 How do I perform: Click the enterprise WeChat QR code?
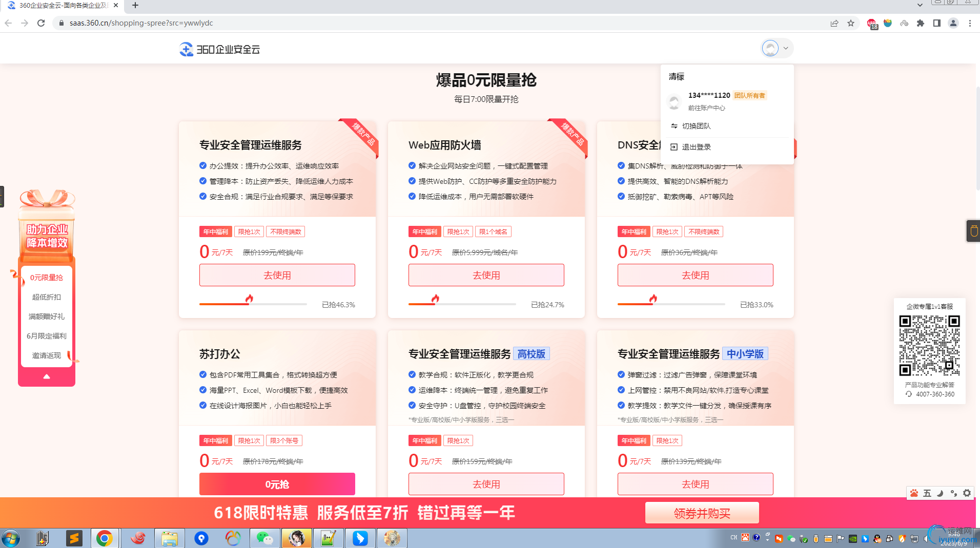(929, 346)
